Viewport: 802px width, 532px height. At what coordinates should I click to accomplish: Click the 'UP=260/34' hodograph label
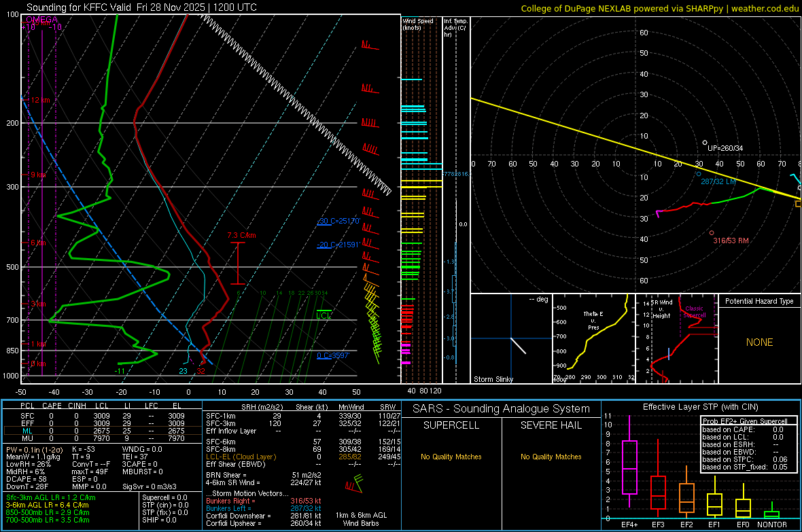pos(725,148)
